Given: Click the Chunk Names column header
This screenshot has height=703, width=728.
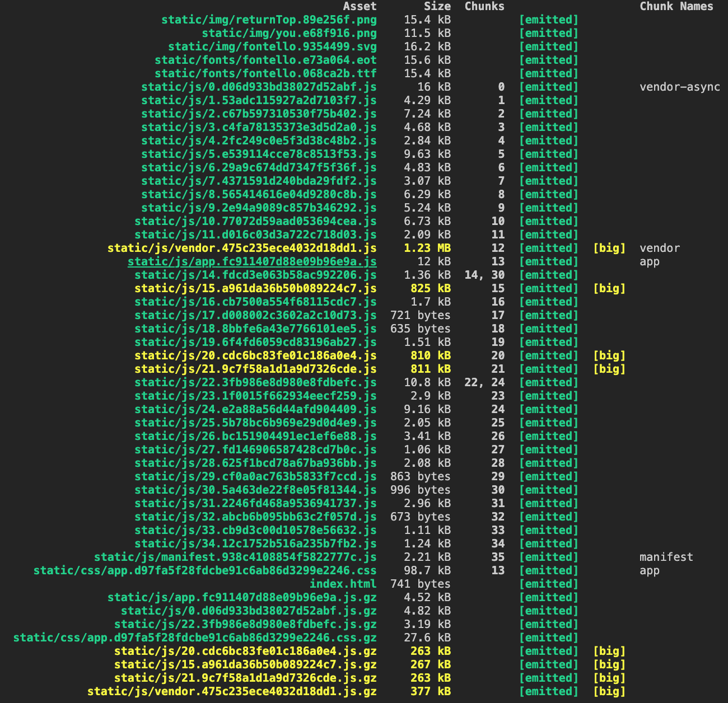Looking at the screenshot, I should 676,7.
